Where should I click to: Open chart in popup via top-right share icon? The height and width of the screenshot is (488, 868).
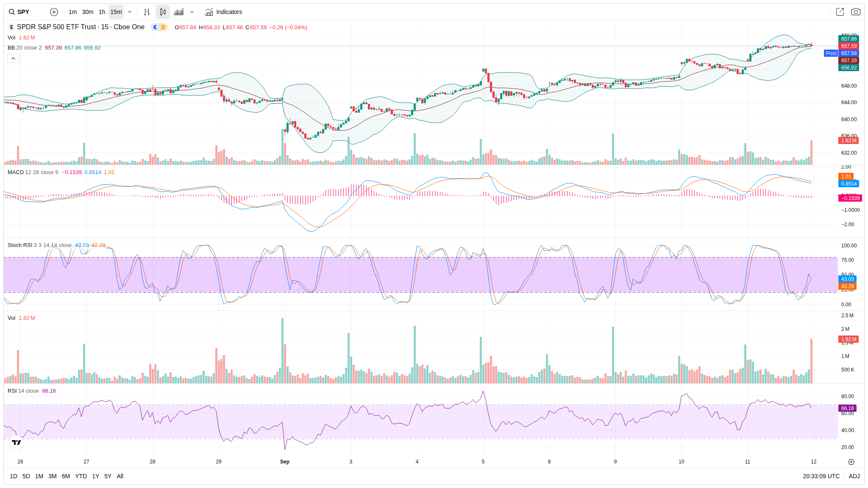(840, 12)
